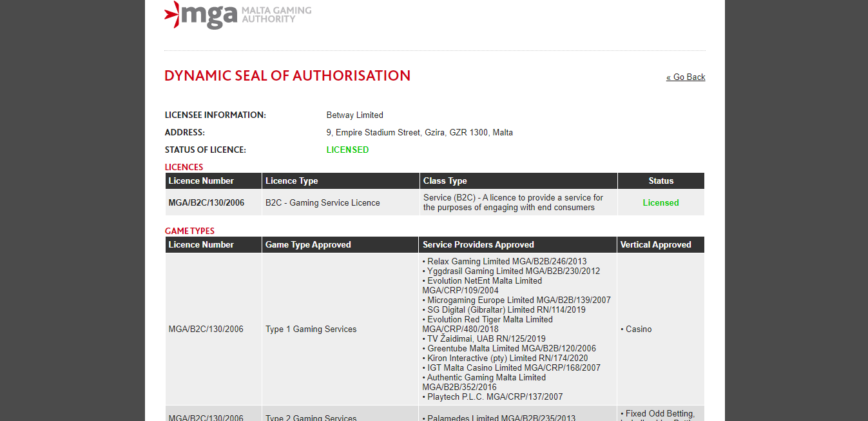Click the Status column header
The width and height of the screenshot is (868, 421).
[661, 181]
